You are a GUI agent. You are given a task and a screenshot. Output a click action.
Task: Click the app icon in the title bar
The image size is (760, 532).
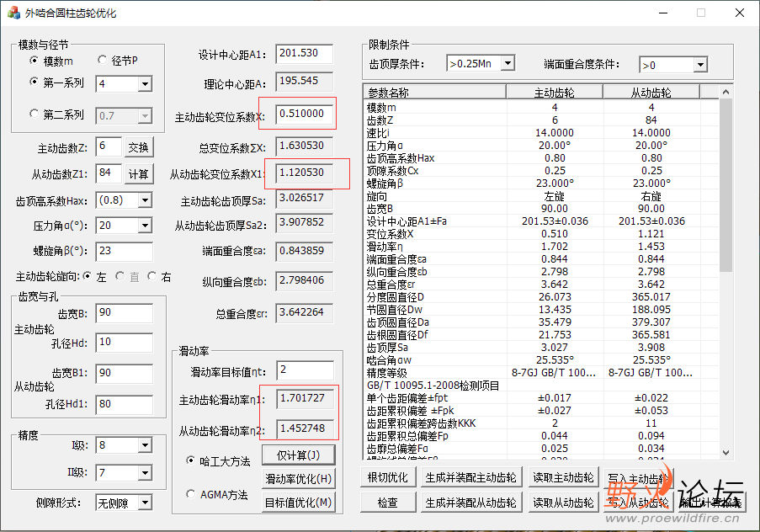[13, 13]
